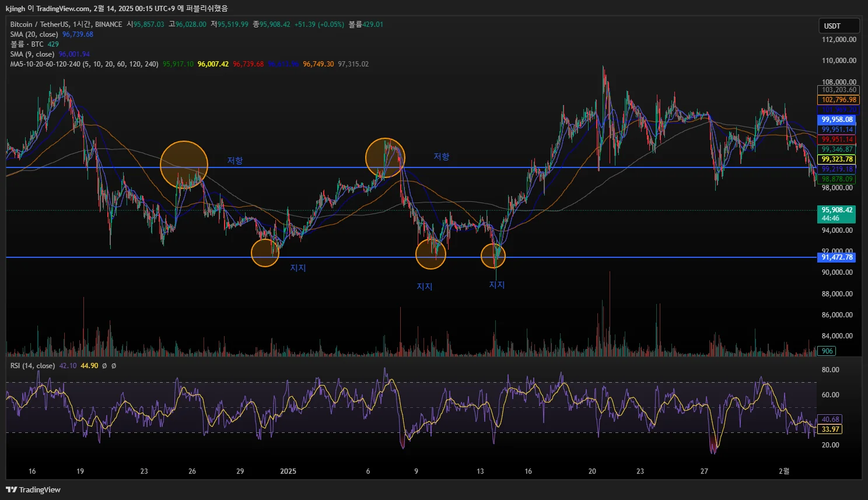Select the 볼륨 · BTC volume legend
This screenshot has height=500, width=868.
point(26,44)
